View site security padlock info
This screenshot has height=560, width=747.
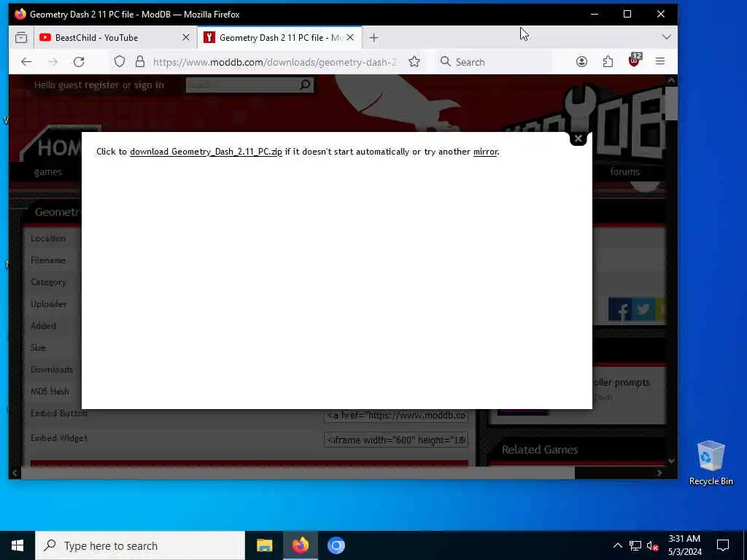pyautogui.click(x=139, y=61)
